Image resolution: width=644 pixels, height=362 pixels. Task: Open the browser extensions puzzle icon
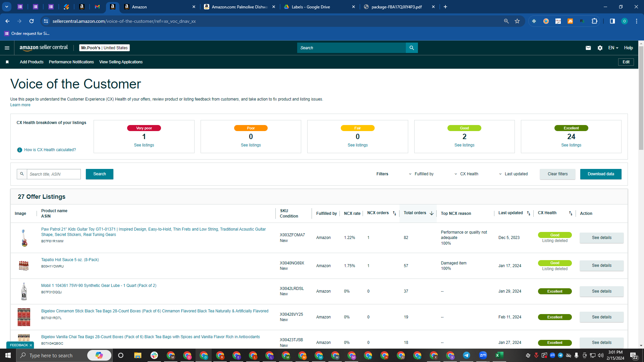coord(594,21)
